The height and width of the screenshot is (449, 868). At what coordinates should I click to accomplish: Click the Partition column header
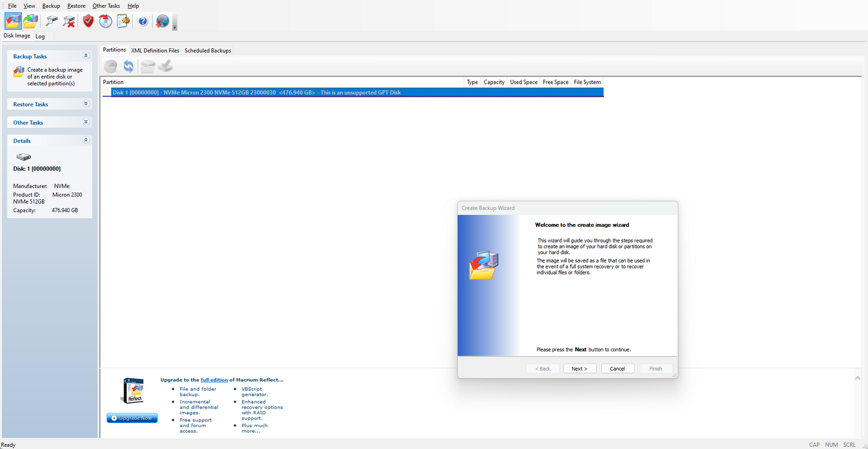point(283,82)
